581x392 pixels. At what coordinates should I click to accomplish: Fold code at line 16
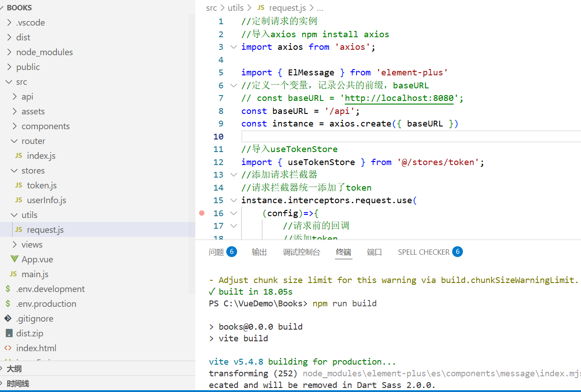[x=233, y=213]
